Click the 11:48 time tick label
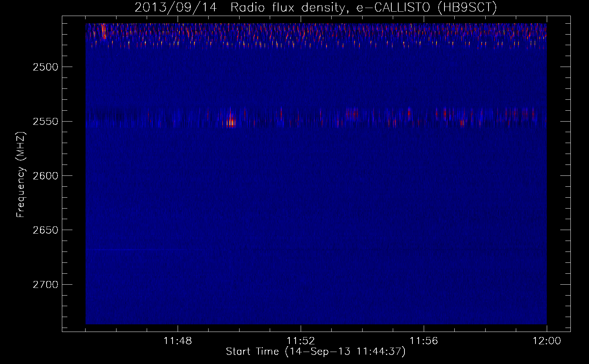 [178, 341]
